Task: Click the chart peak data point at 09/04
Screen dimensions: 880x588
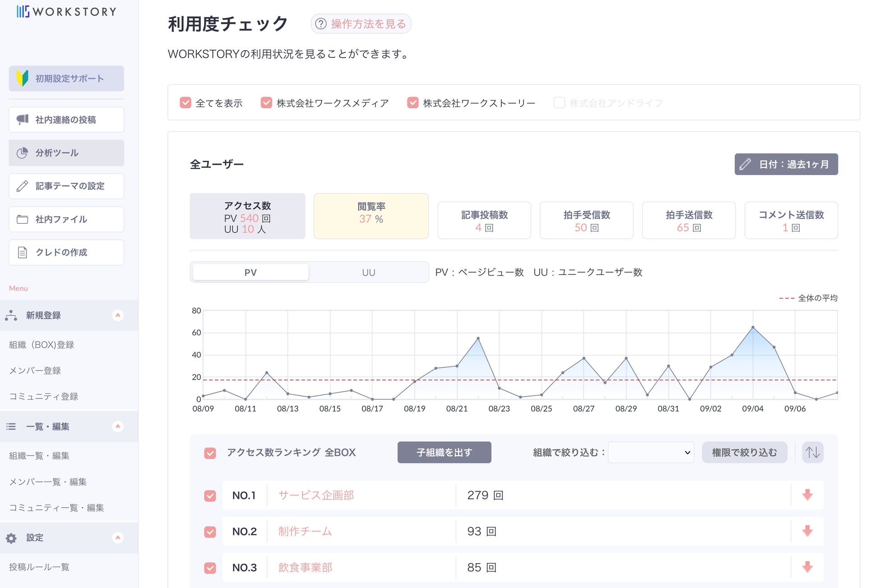Action: tap(753, 327)
